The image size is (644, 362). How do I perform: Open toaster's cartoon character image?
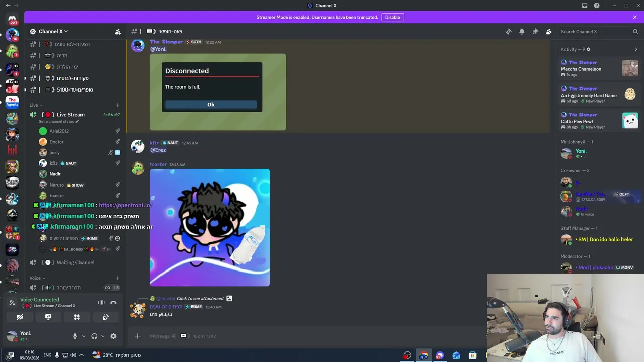pyautogui.click(x=210, y=227)
